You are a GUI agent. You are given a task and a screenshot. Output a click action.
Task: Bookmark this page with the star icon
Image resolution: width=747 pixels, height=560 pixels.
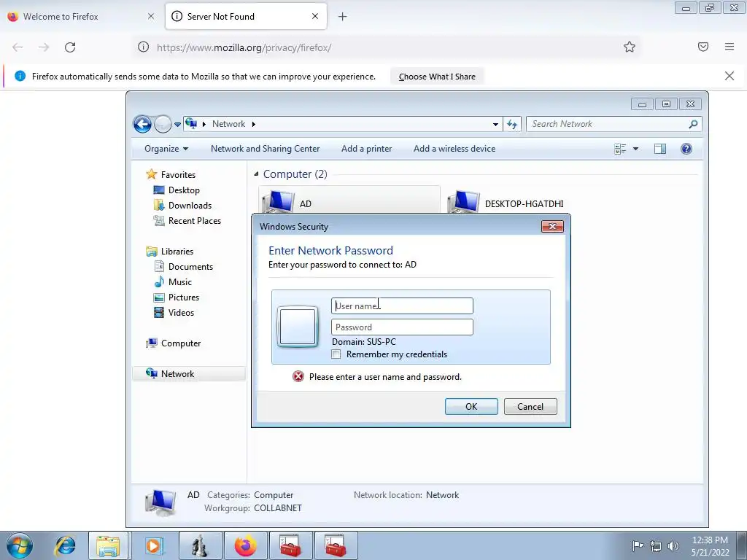pos(630,47)
